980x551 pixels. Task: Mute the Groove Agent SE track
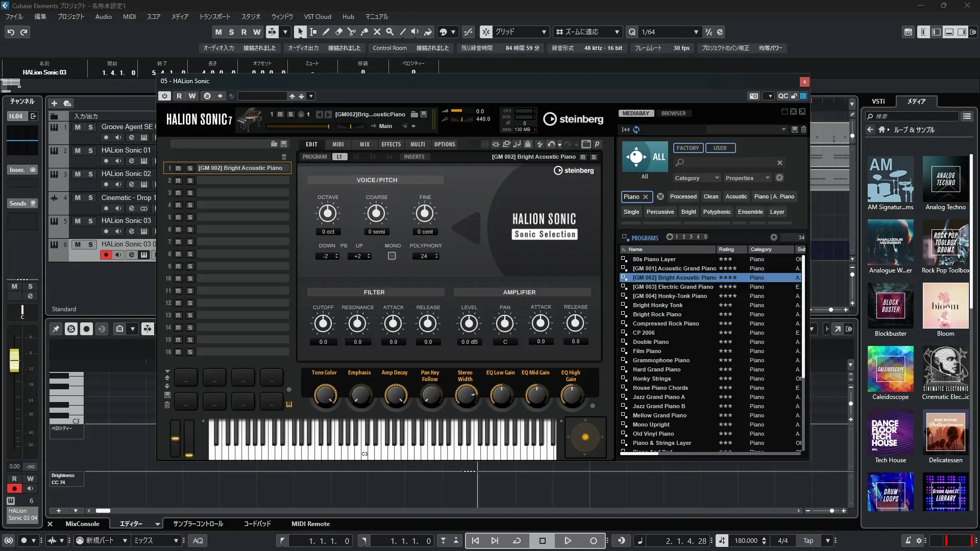pyautogui.click(x=78, y=127)
